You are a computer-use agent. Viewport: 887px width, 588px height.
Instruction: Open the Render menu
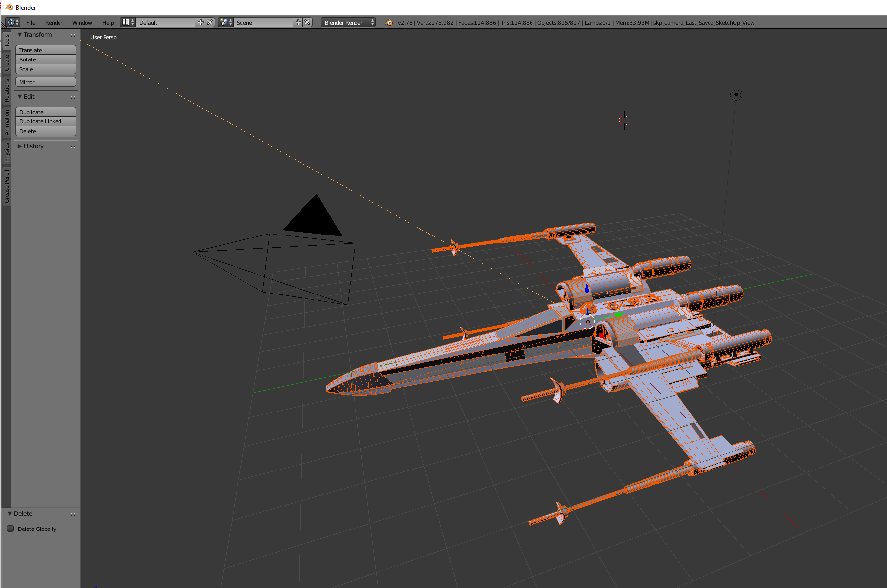pyautogui.click(x=54, y=23)
